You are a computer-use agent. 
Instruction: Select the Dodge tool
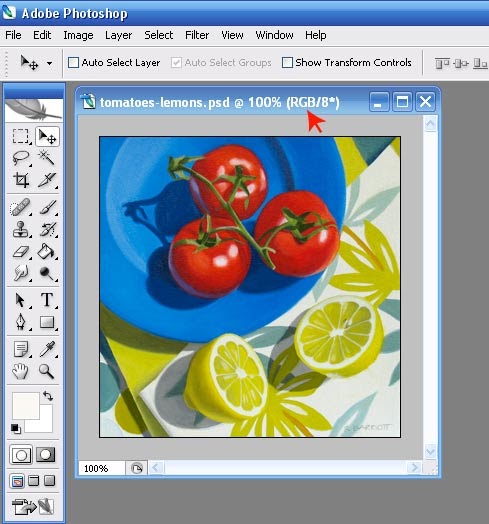tap(47, 273)
